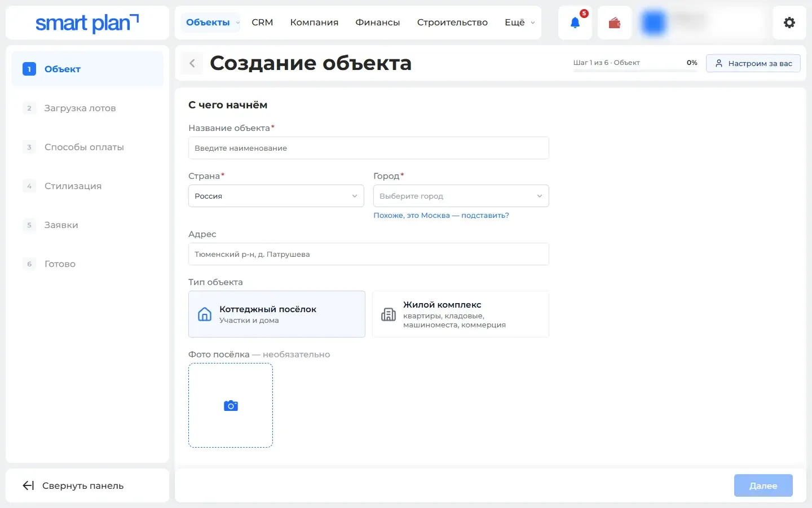Click the blurred user avatar
The image size is (812, 508).
coord(654,23)
